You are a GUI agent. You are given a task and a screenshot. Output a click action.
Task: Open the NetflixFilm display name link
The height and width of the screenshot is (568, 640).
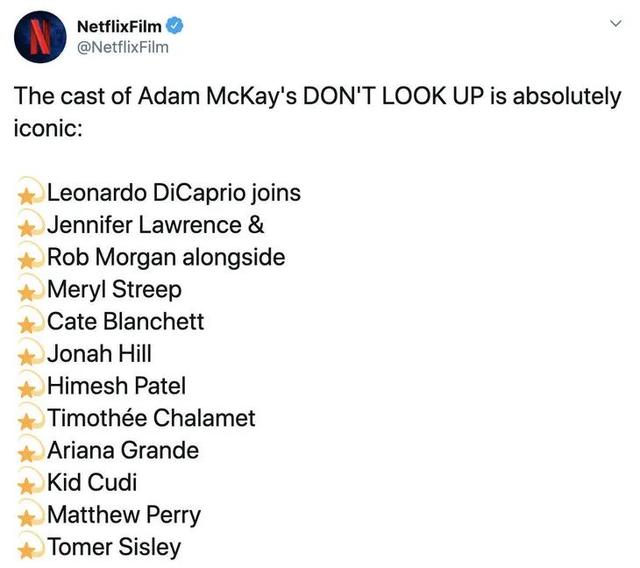pos(124,24)
